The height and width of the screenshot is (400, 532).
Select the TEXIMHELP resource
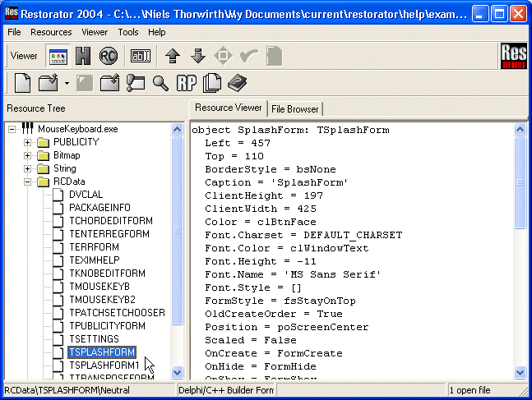click(95, 260)
